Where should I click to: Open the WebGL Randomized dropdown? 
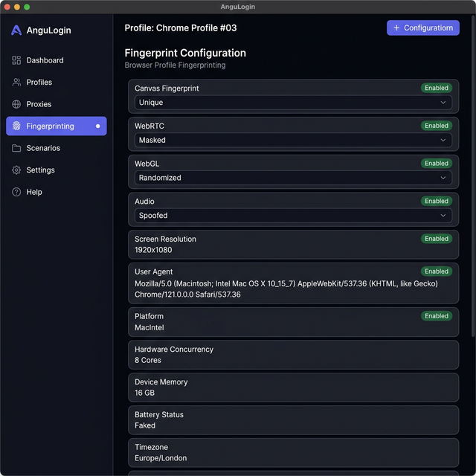(293, 178)
